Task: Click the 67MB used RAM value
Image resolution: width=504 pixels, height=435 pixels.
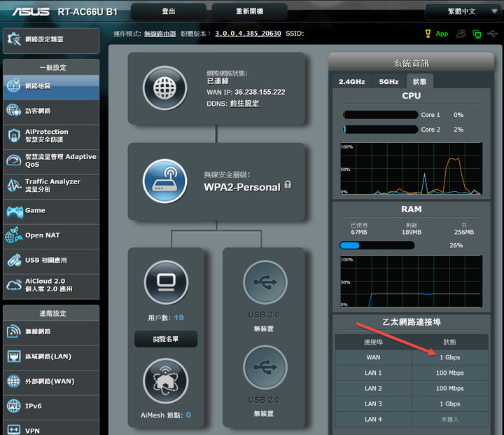Action: point(358,232)
